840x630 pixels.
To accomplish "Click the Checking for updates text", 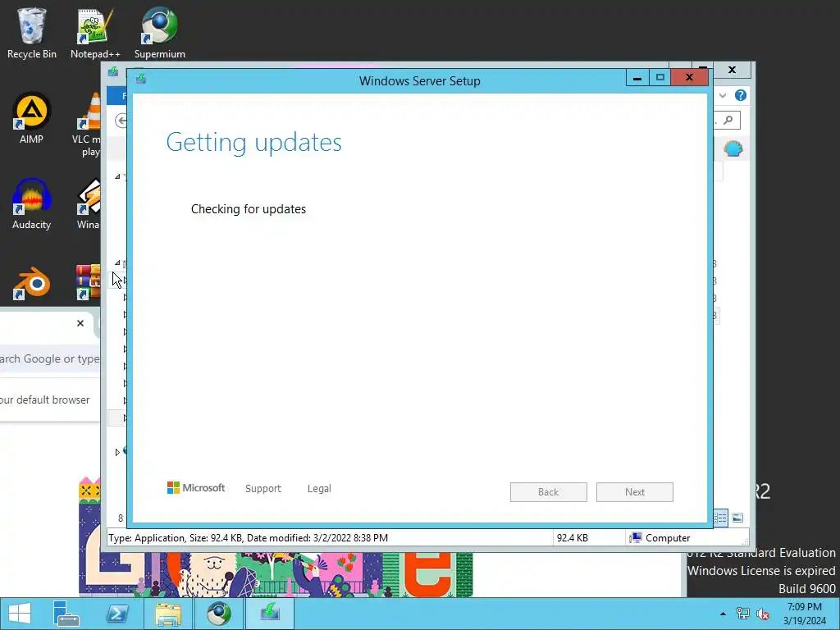I will click(x=249, y=209).
